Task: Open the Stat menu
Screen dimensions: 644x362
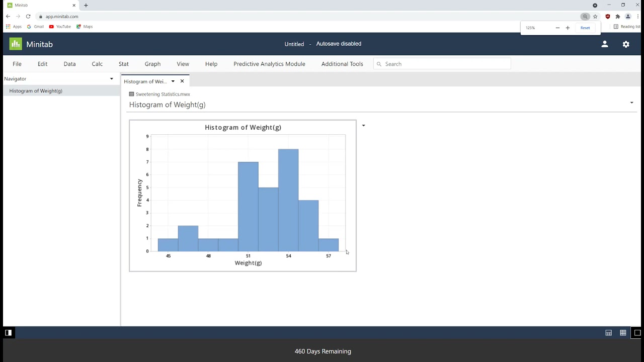Action: tap(124, 64)
